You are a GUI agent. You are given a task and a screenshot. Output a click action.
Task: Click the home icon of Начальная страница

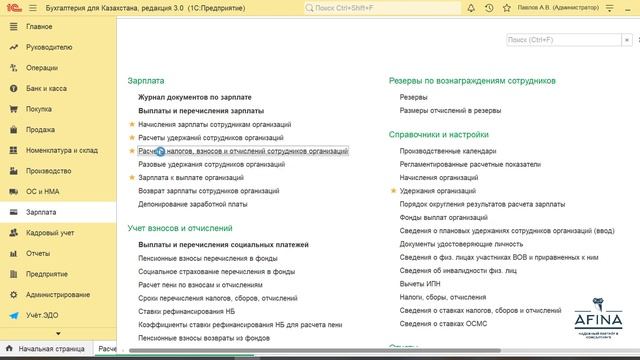click(9, 349)
